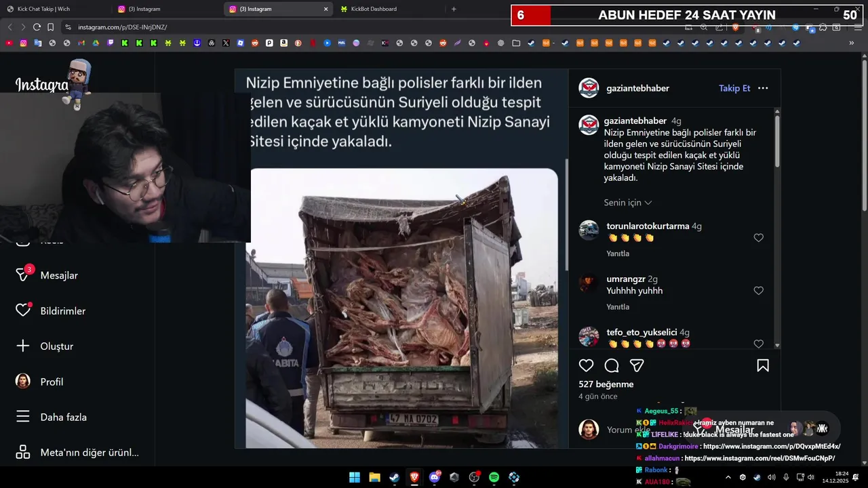868x488 pixels.
Task: Like the tefo_eto_yukselici comment
Action: [759, 344]
